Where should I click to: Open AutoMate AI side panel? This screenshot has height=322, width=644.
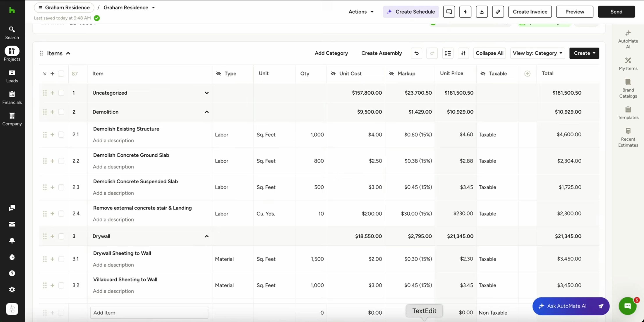[x=628, y=39]
